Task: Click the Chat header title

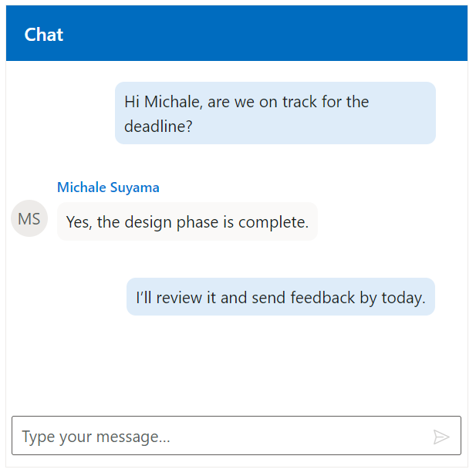Action: coord(44,35)
